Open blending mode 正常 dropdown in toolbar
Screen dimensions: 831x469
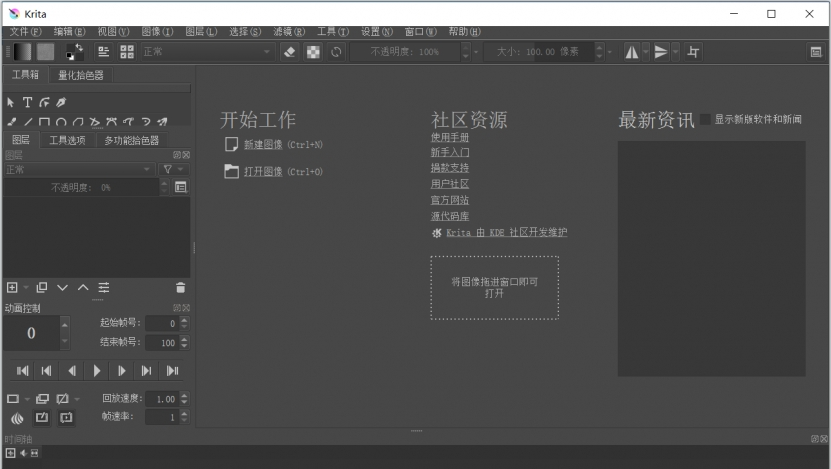[x=207, y=52]
